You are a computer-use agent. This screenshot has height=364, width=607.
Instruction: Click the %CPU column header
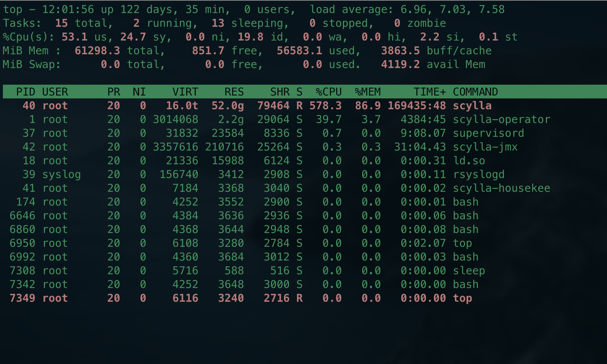click(x=329, y=92)
